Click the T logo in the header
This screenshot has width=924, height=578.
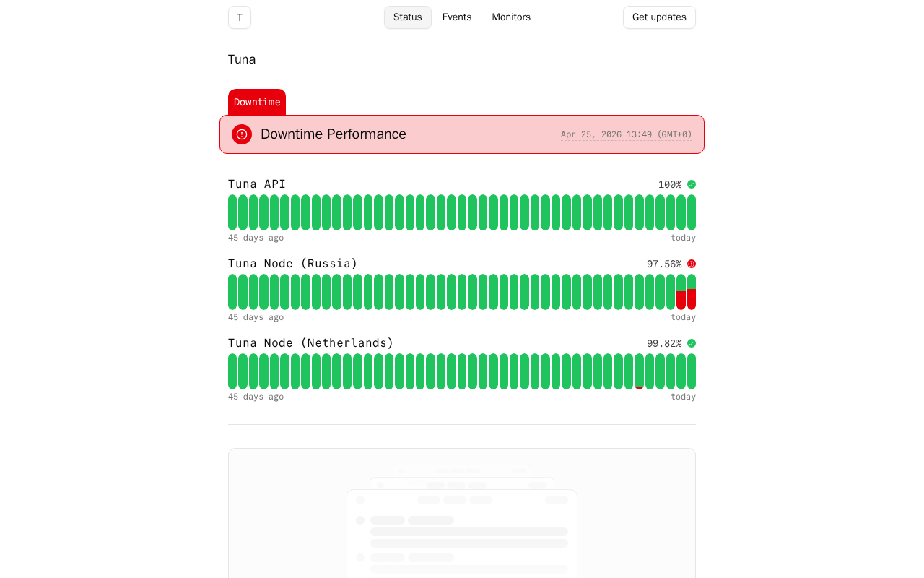coord(240,17)
